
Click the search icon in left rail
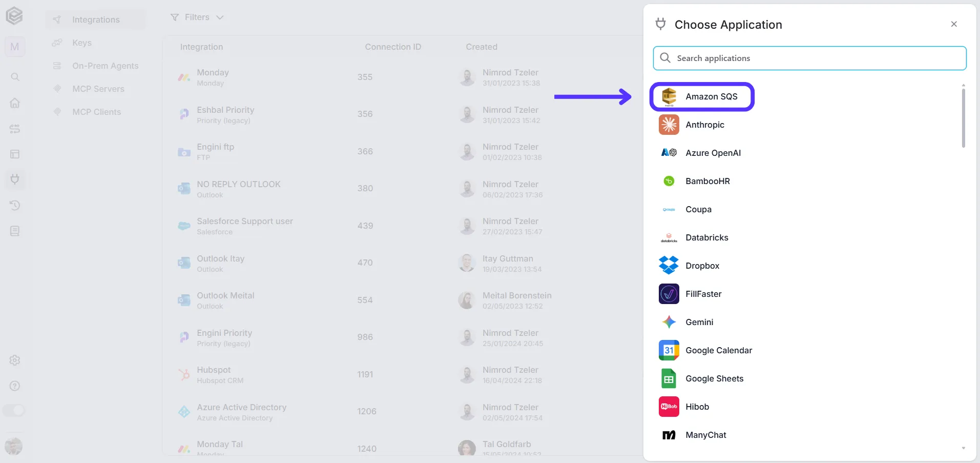[15, 77]
